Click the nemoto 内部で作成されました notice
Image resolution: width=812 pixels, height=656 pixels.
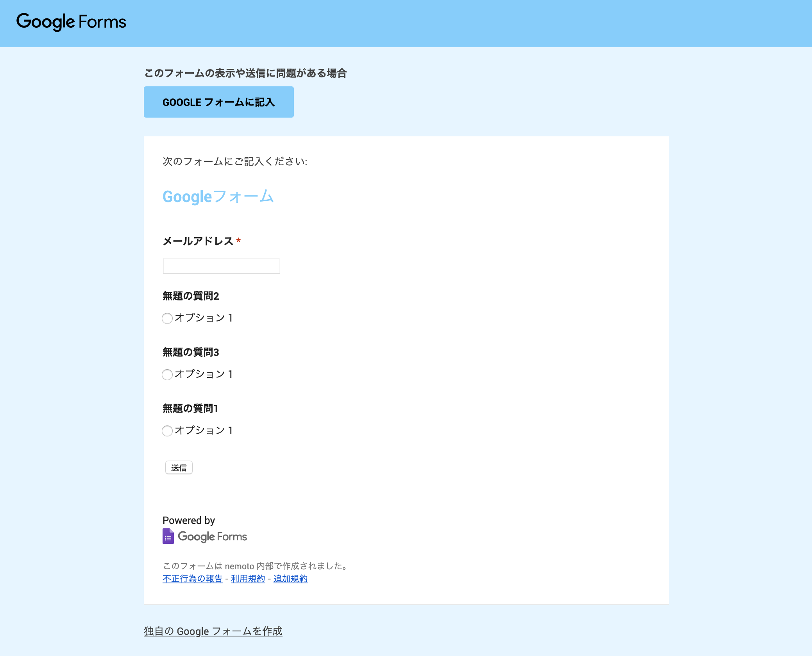pyautogui.click(x=256, y=566)
